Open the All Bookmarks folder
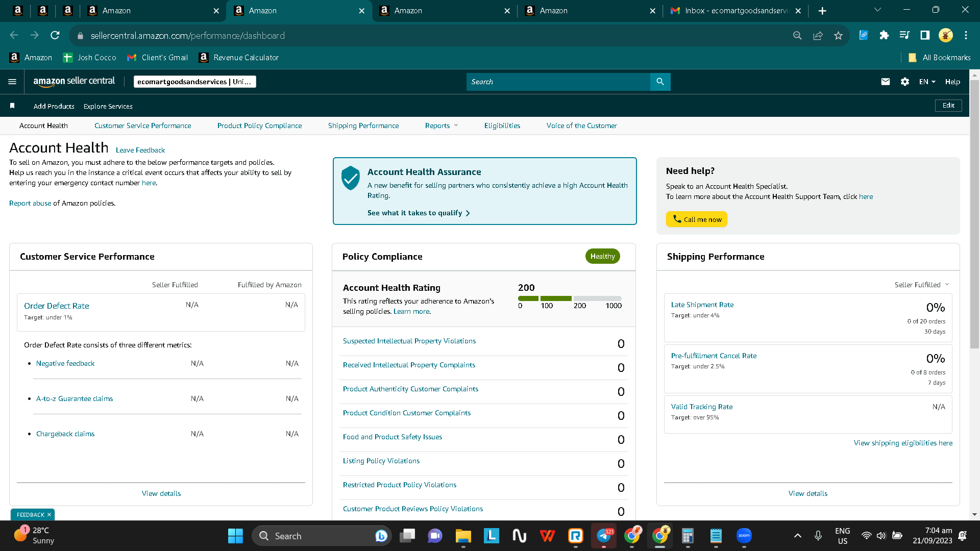Viewport: 980px width, 551px height. pos(939,58)
